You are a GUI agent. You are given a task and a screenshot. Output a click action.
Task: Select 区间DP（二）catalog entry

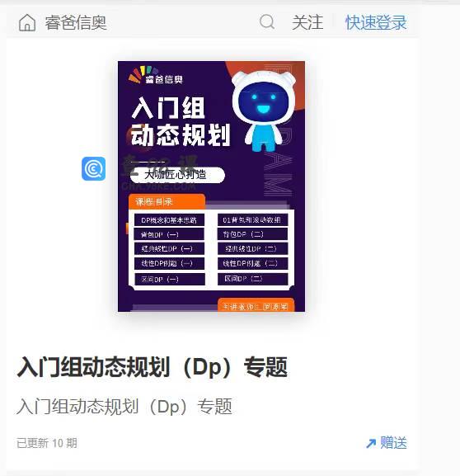tap(252, 279)
